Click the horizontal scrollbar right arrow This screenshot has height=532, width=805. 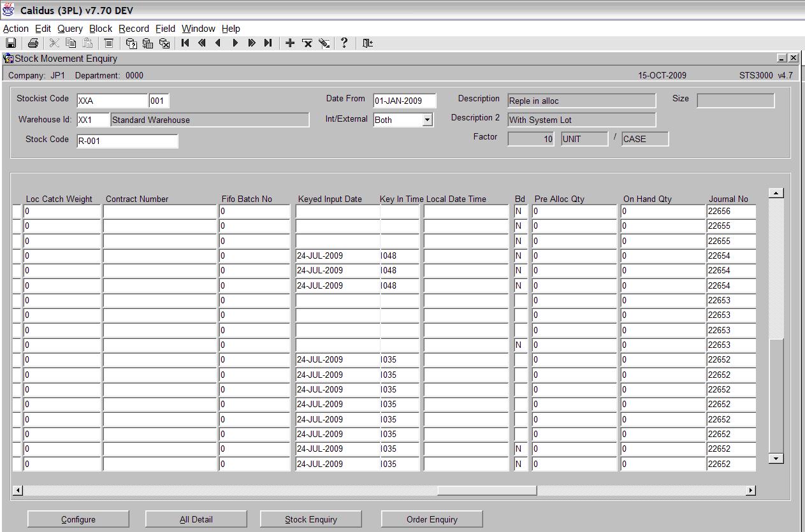click(x=751, y=490)
